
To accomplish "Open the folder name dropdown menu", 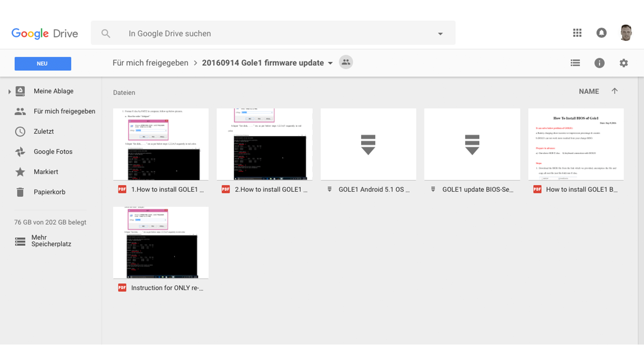I will [330, 63].
